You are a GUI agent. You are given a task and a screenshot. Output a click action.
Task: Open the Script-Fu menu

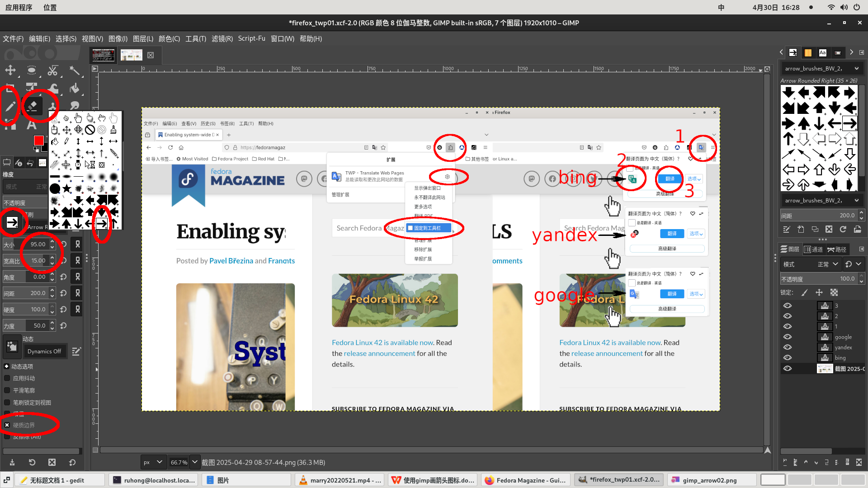click(251, 39)
